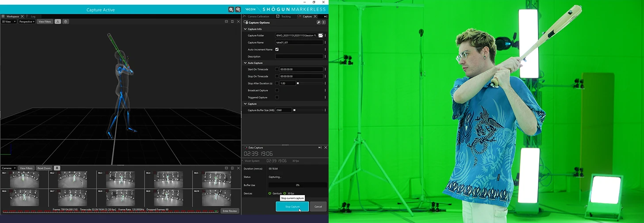Screen dimensions: 644x223
Task: Switch to the Camera Calibration tab
Action: coord(258,16)
